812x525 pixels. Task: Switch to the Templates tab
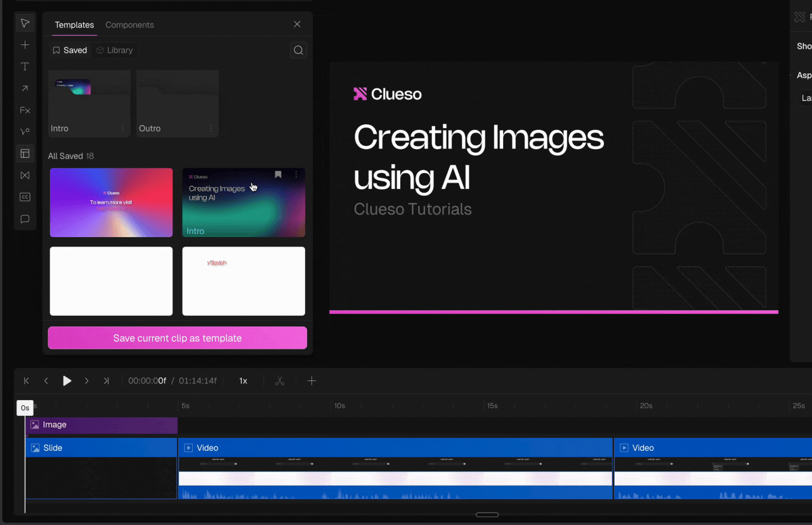coord(74,25)
